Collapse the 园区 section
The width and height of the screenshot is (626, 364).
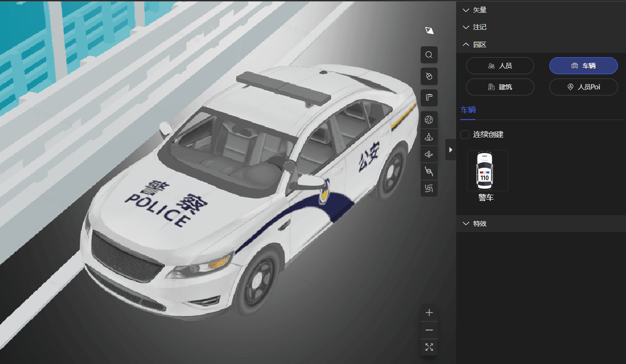(475, 44)
